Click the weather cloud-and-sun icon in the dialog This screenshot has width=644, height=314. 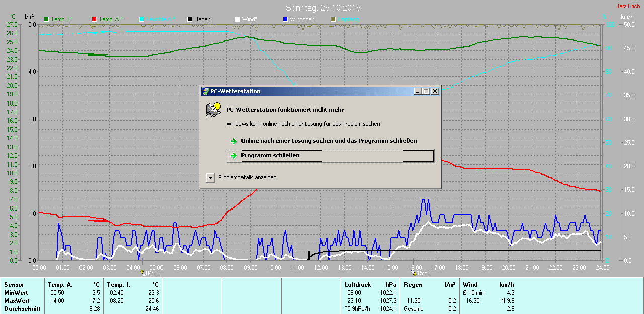pos(213,110)
